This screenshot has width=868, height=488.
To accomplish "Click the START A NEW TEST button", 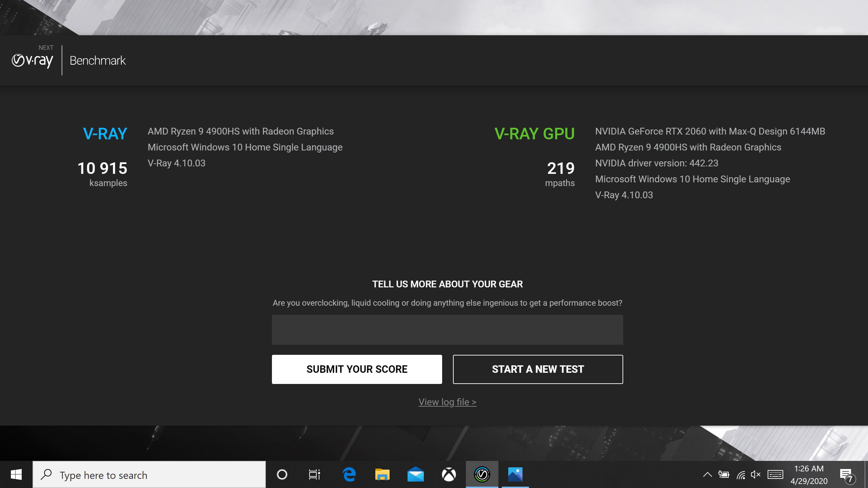I will [x=538, y=369].
